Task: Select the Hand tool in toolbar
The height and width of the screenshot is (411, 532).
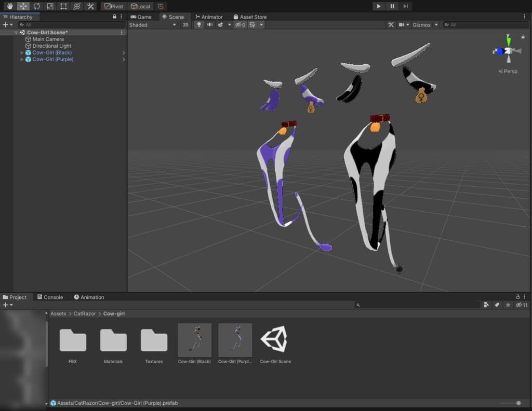Action: [9, 6]
